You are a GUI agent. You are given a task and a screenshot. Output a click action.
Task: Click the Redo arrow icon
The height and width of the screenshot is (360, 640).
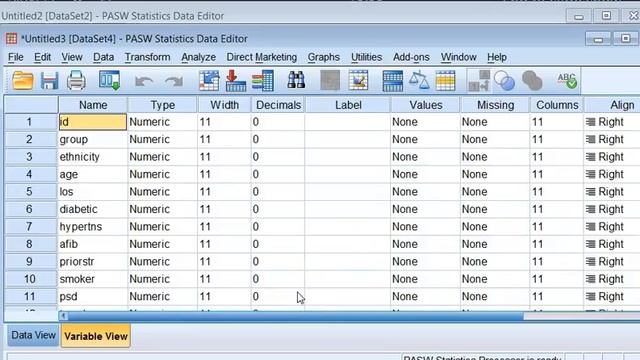174,81
